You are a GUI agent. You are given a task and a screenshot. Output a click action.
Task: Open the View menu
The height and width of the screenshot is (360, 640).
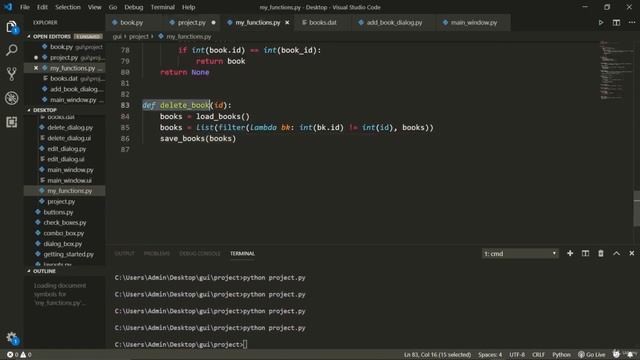tap(95, 7)
